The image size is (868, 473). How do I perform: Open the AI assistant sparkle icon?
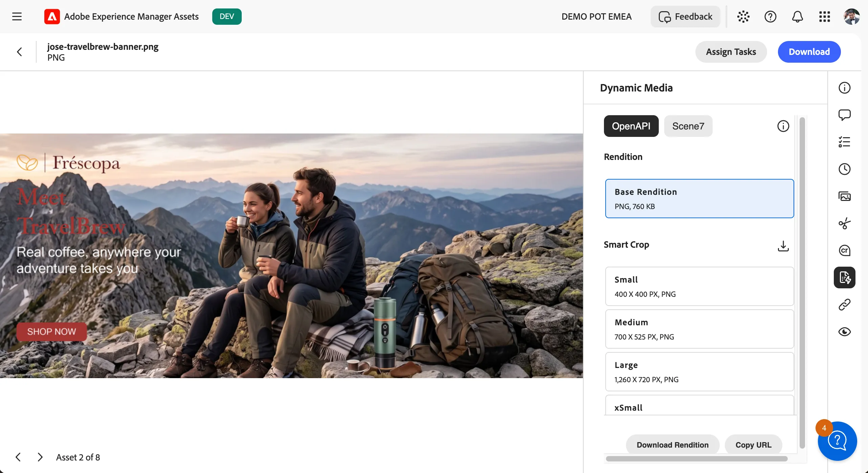coord(743,16)
